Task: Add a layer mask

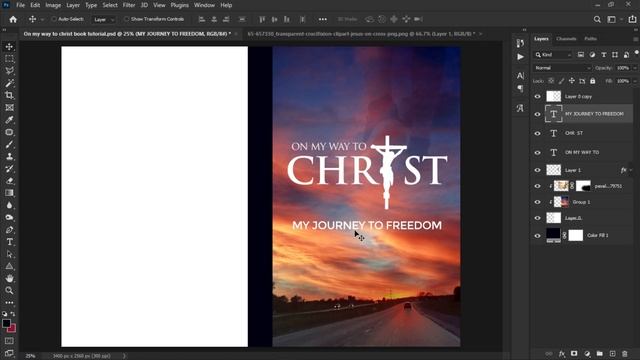Action: pyautogui.click(x=574, y=353)
